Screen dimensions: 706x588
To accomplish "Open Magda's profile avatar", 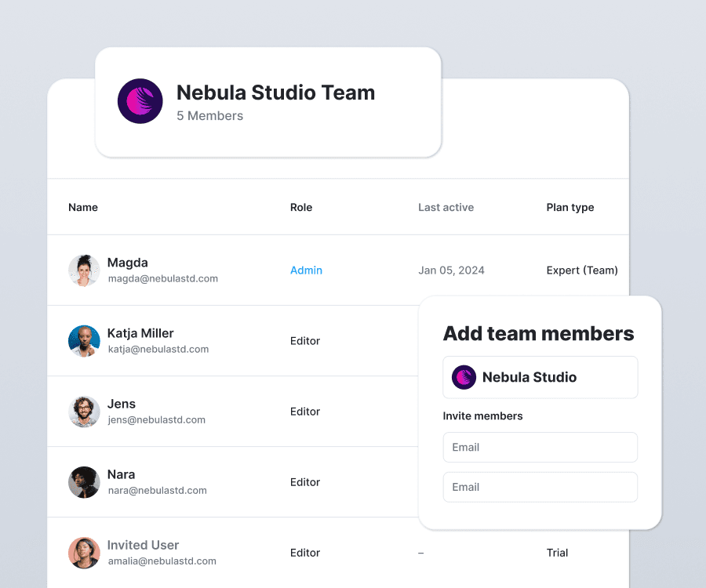I will 84,270.
